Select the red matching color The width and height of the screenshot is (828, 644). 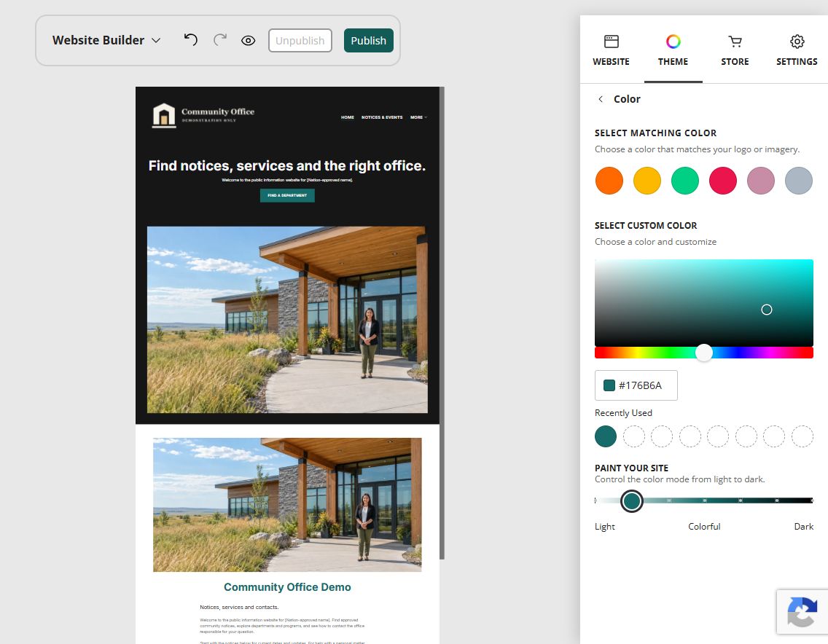[x=723, y=181]
